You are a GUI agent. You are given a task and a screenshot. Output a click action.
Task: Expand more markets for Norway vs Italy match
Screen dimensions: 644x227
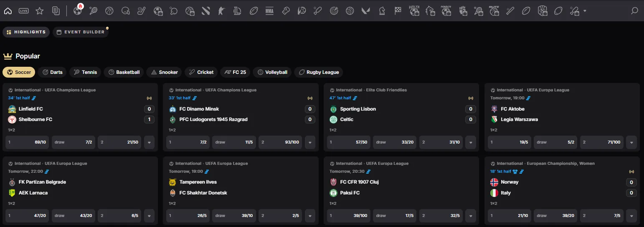(x=631, y=216)
